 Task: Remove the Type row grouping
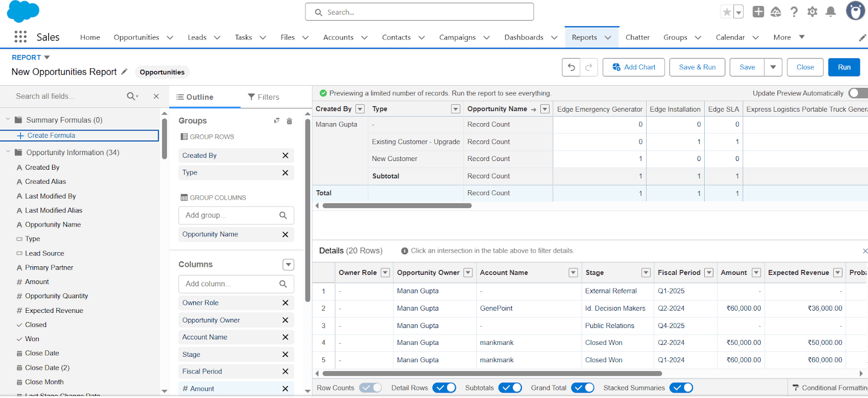pyautogui.click(x=285, y=173)
